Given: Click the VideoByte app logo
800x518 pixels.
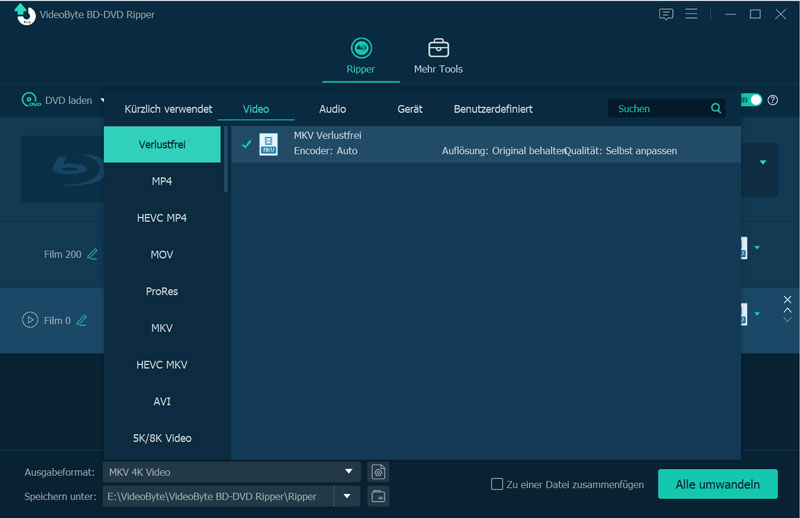Looking at the screenshot, I should (24, 14).
